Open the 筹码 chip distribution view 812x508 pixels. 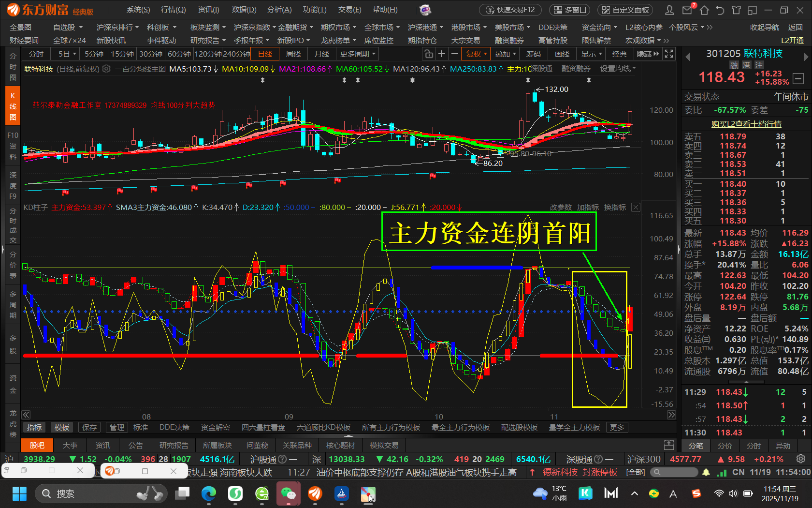[x=534, y=54]
